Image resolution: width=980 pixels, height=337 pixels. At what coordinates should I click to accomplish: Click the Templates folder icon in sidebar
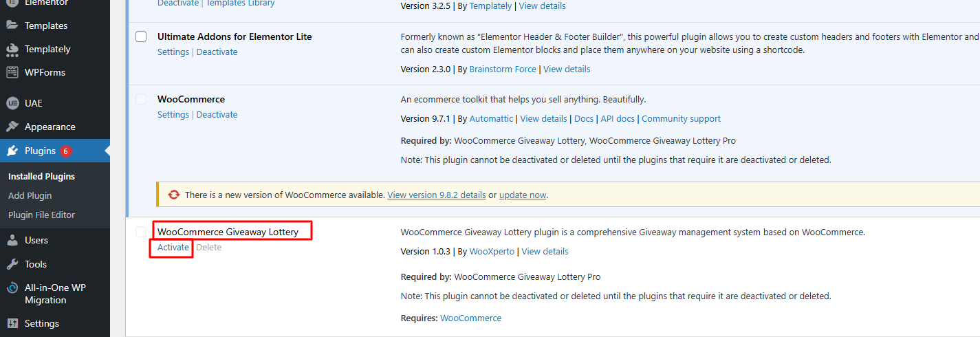point(12,25)
